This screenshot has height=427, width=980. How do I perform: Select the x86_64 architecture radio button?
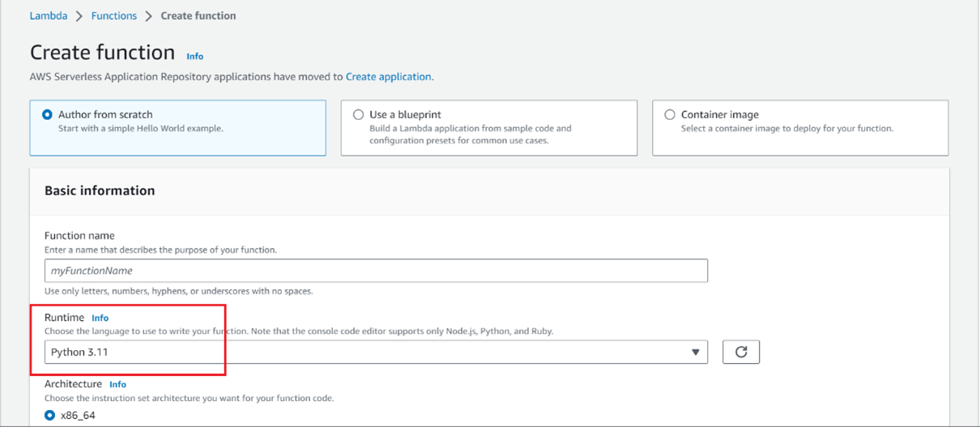tap(50, 415)
